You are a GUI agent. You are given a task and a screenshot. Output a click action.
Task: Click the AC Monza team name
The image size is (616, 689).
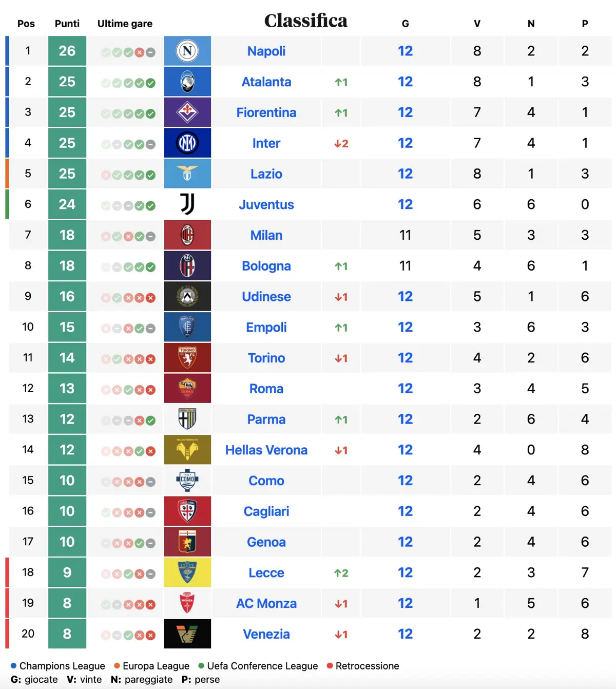266,603
